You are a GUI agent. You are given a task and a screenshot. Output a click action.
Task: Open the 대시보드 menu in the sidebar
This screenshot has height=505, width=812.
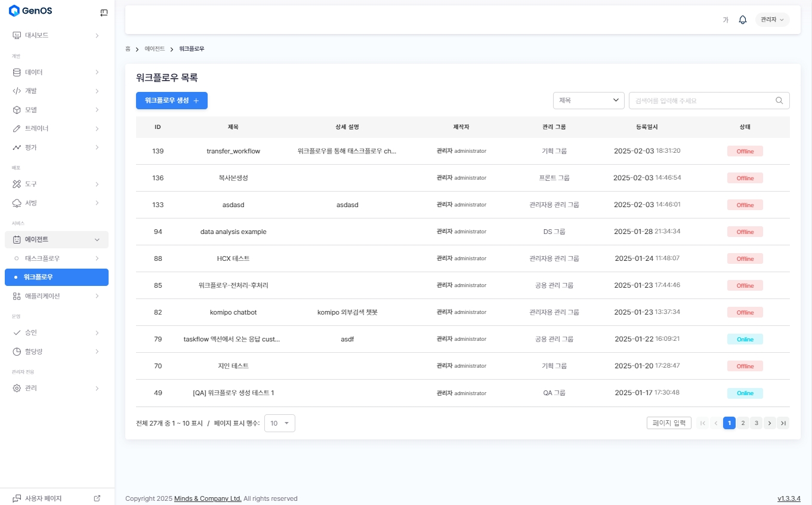[56, 35]
